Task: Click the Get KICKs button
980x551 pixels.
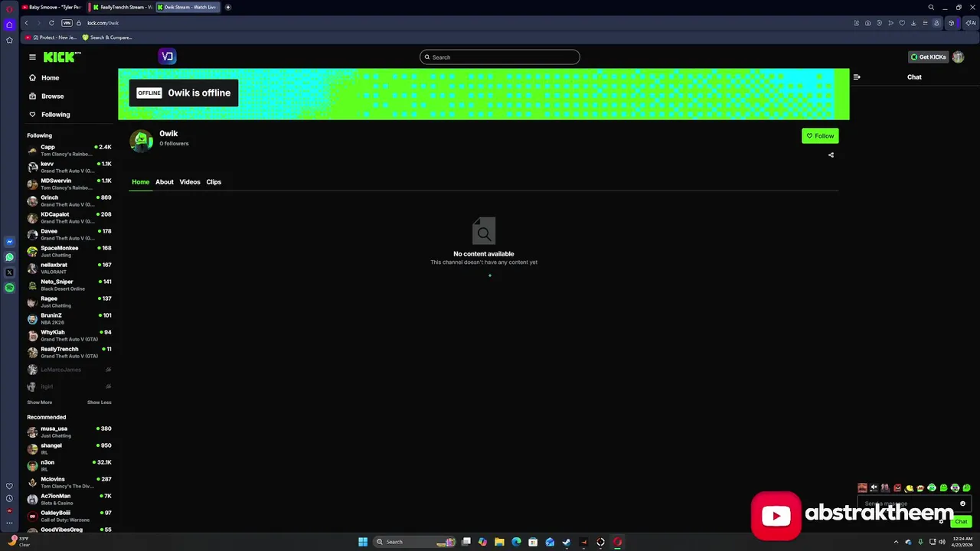Action: point(928,57)
